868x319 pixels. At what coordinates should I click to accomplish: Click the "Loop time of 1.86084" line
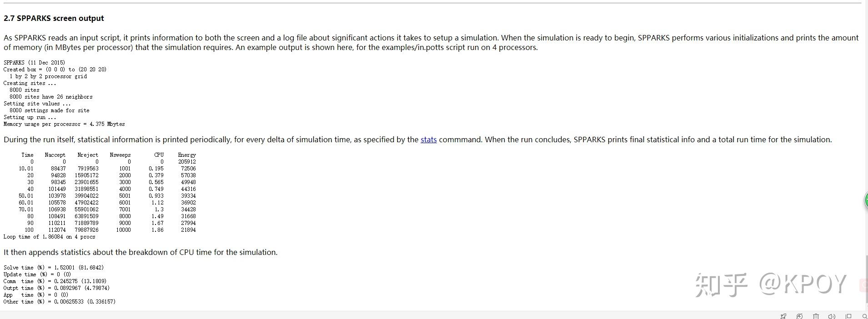pyautogui.click(x=49, y=237)
